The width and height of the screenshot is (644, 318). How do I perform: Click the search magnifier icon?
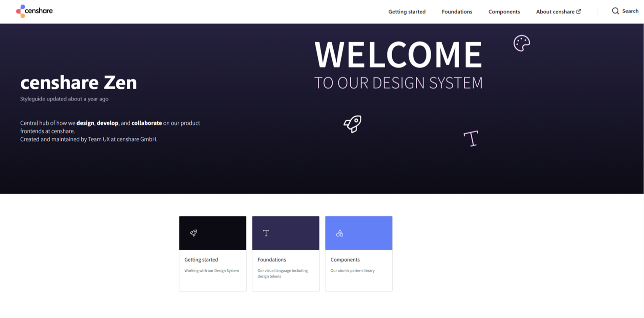[x=615, y=11]
